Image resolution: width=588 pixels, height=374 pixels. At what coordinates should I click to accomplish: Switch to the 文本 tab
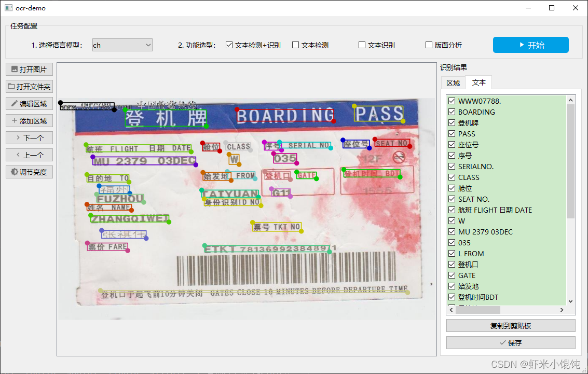(x=478, y=82)
